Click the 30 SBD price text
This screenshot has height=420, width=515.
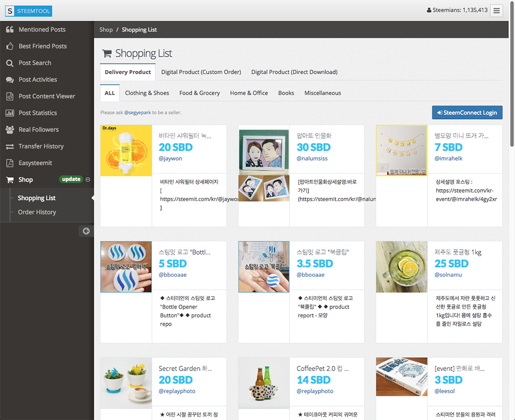[x=314, y=147]
